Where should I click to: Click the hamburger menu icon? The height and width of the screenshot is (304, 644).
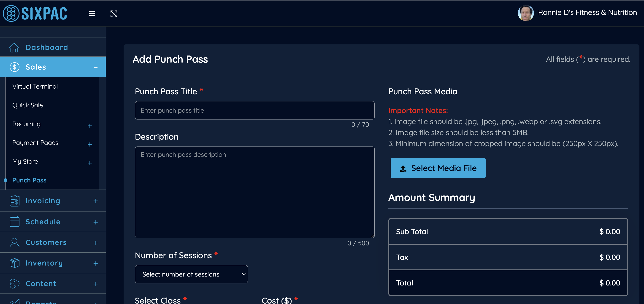click(92, 14)
